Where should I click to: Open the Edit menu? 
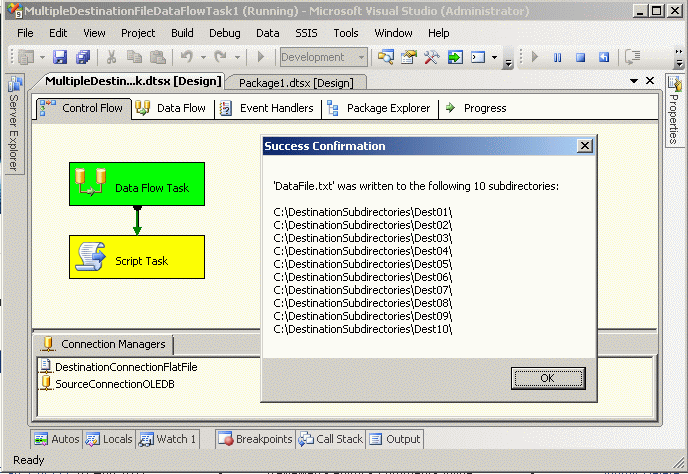click(58, 33)
